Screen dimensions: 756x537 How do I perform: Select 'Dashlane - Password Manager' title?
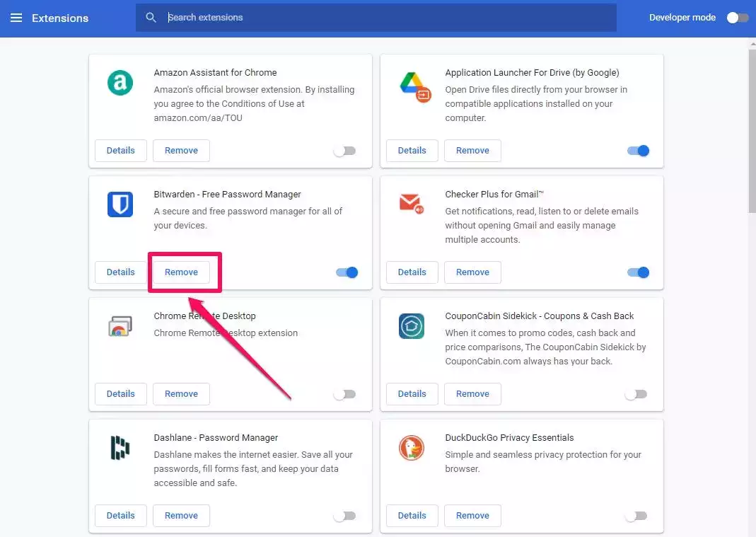coord(216,438)
